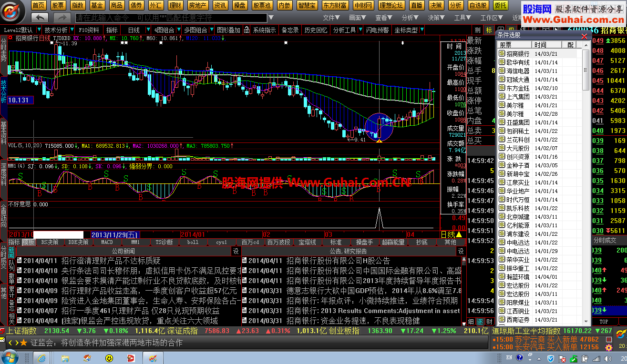The image size is (627, 364).
Task: Click the 北京城建 stock icon in 条件选股
Action: [x=502, y=217]
